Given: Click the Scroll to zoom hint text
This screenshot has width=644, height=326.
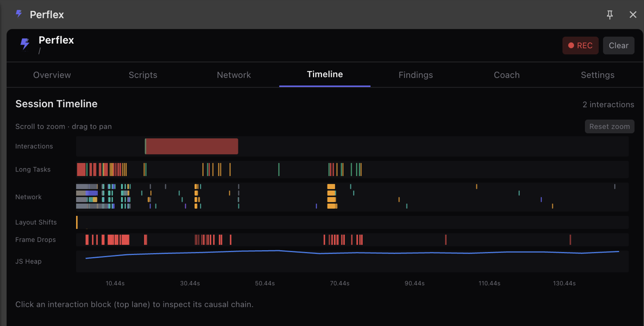Looking at the screenshot, I should [x=63, y=126].
